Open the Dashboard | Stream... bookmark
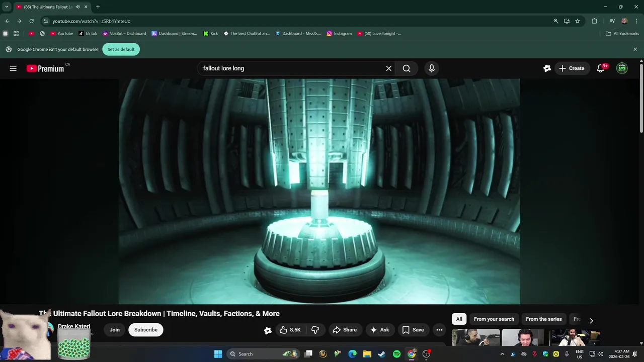Viewport: 644px width, 362px height. (174, 34)
